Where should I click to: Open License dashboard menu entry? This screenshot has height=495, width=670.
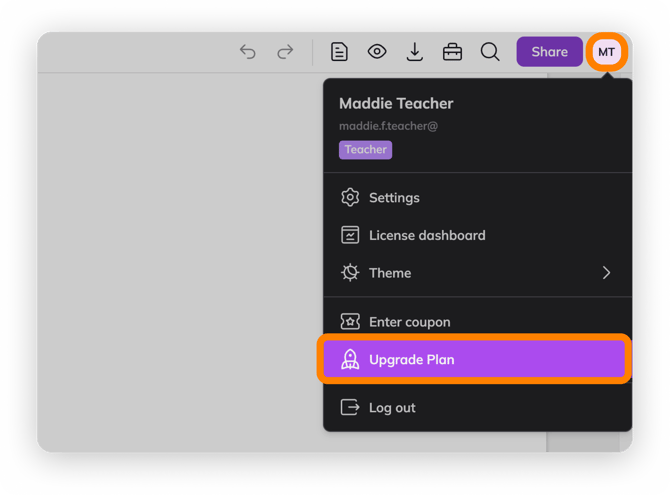[x=477, y=236]
